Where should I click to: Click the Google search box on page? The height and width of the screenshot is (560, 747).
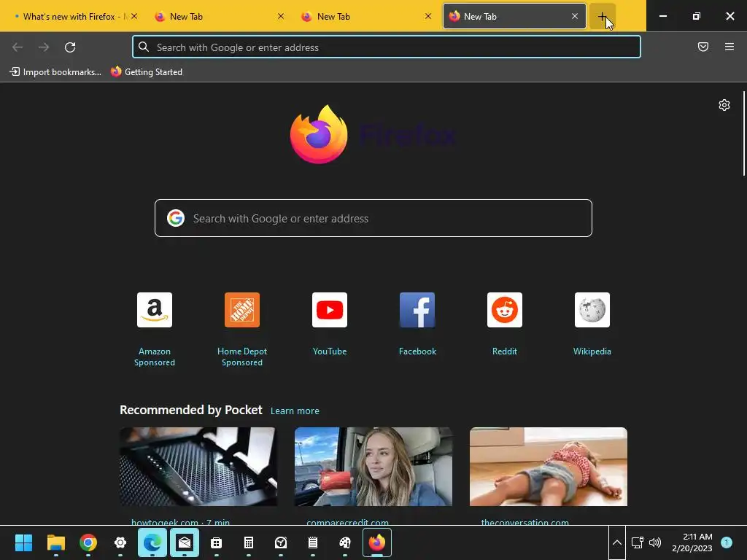373,218
